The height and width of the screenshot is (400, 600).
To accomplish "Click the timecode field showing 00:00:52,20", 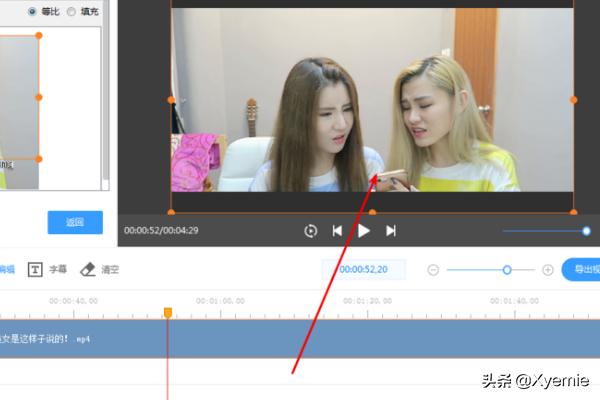I will pos(362,270).
